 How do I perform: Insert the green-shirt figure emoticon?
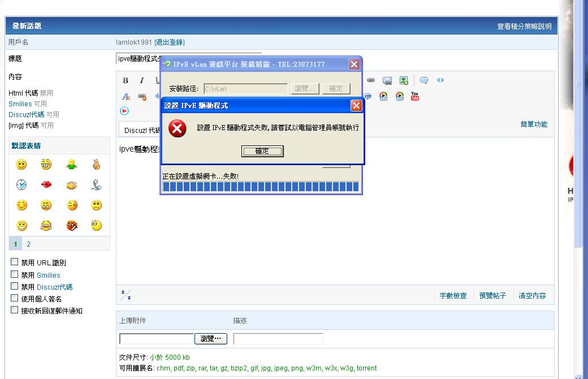72,165
